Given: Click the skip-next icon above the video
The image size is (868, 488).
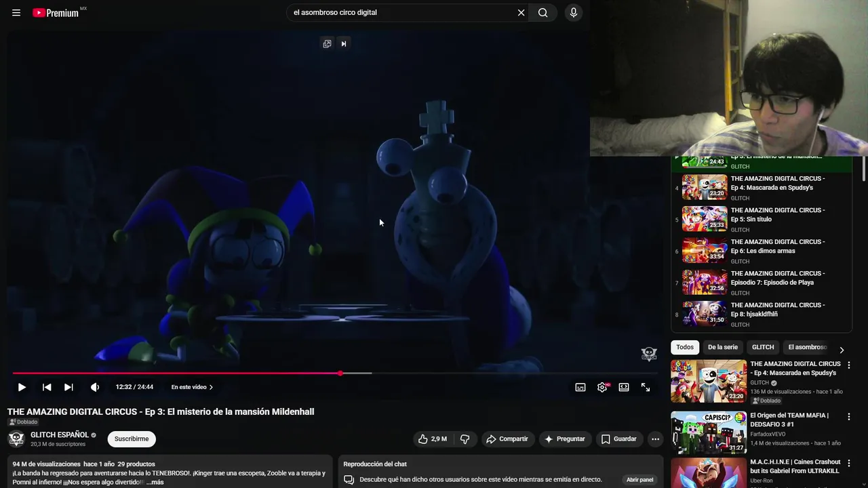Looking at the screenshot, I should pyautogui.click(x=344, y=43).
